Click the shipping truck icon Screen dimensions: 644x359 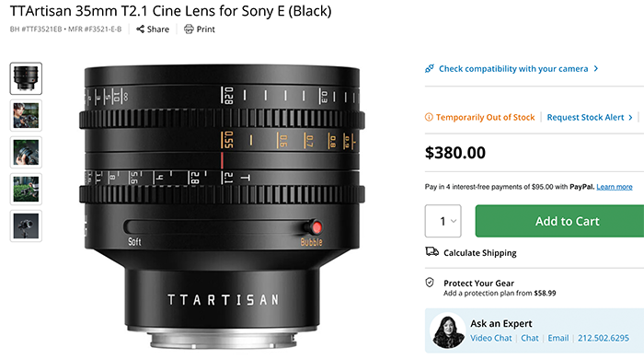[x=431, y=251]
